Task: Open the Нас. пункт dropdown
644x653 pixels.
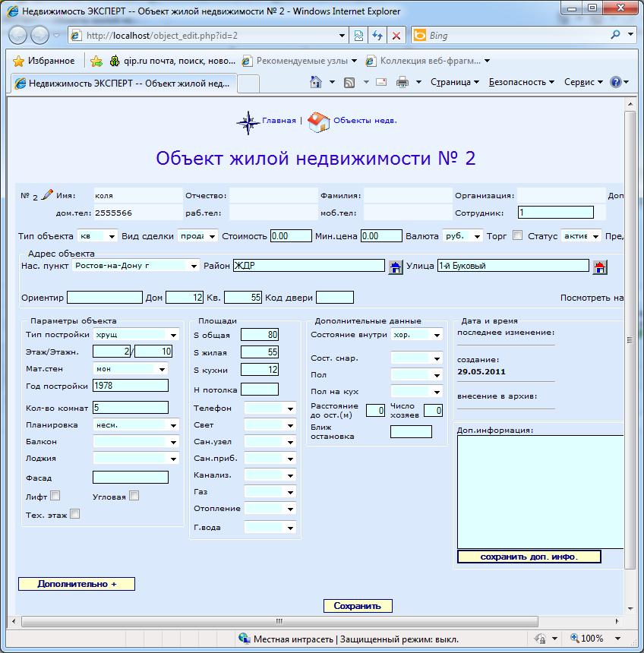Action: 135,266
